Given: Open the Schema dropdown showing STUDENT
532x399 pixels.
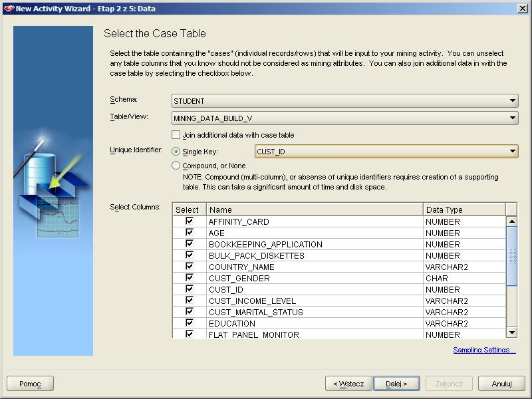Looking at the screenshot, I should pyautogui.click(x=344, y=101).
